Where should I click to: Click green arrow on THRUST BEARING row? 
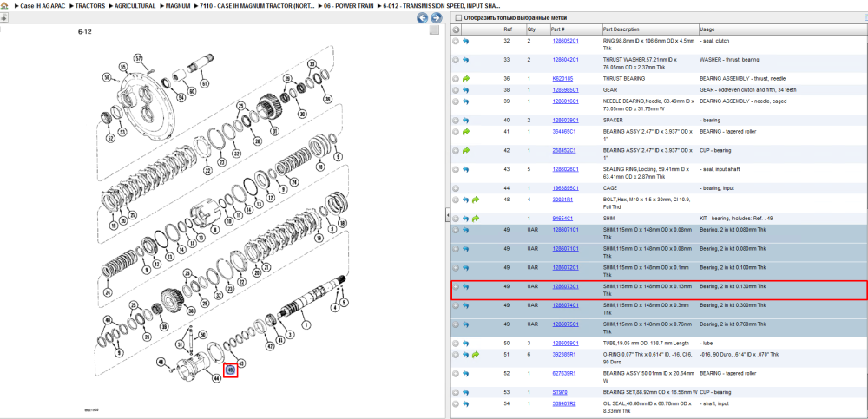465,79
